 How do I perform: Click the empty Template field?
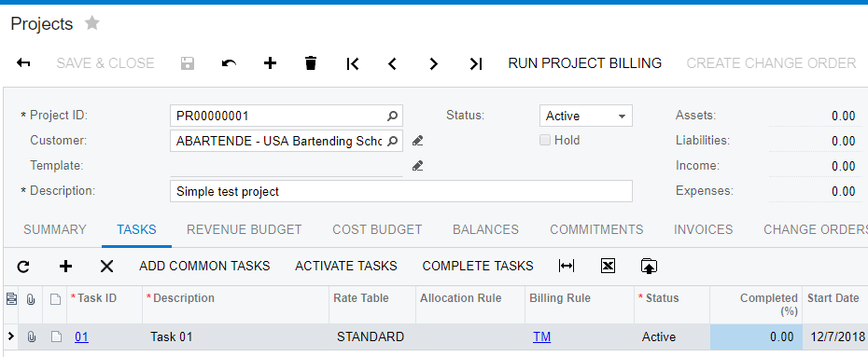tap(287, 166)
